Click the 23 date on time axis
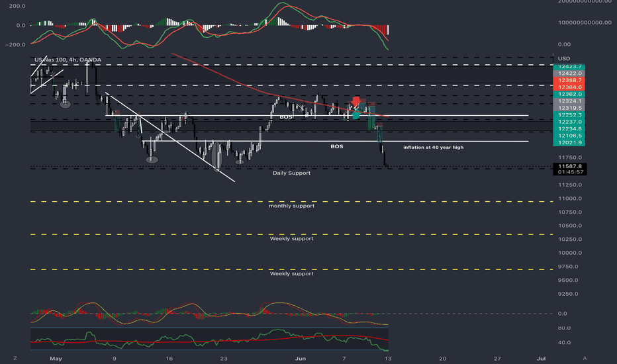Image resolution: width=617 pixels, height=364 pixels. (x=224, y=359)
